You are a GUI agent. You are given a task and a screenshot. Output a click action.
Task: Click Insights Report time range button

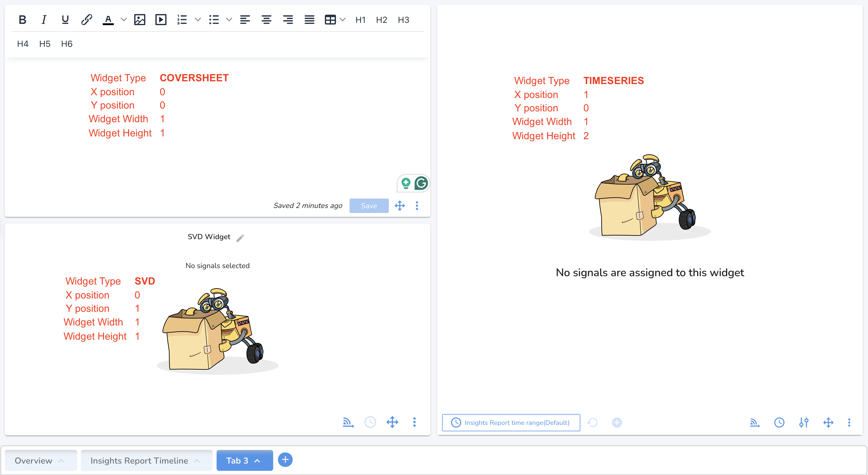(x=511, y=422)
